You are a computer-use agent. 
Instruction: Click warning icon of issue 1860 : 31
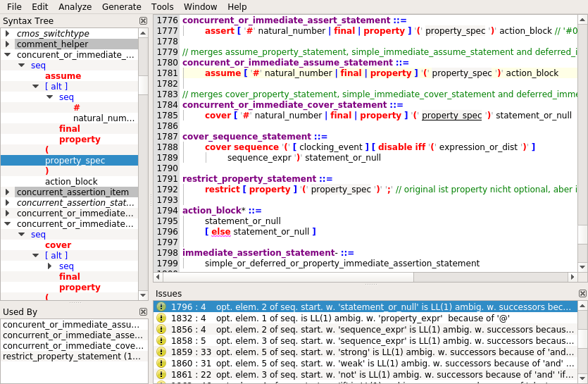pyautogui.click(x=161, y=363)
